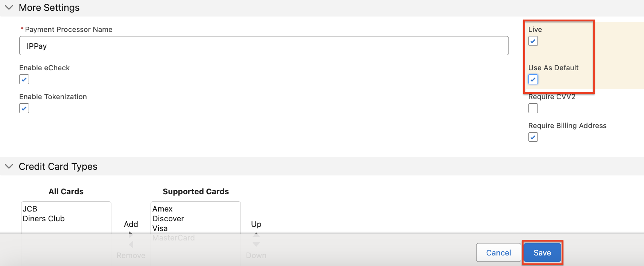Click the Add right-arrow icon
This screenshot has width=644, height=266.
pyautogui.click(x=131, y=234)
